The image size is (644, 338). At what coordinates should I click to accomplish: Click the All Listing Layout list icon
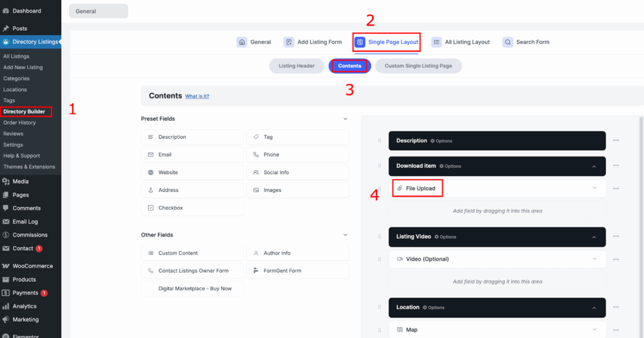point(436,42)
